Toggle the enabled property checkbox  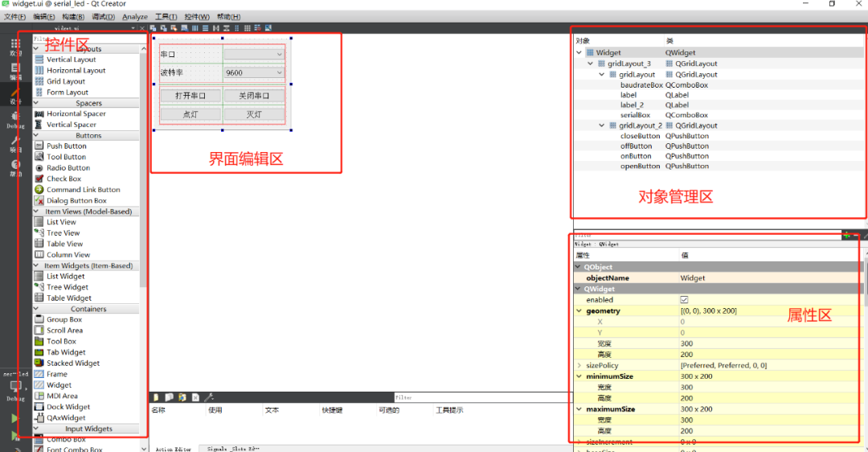click(684, 300)
